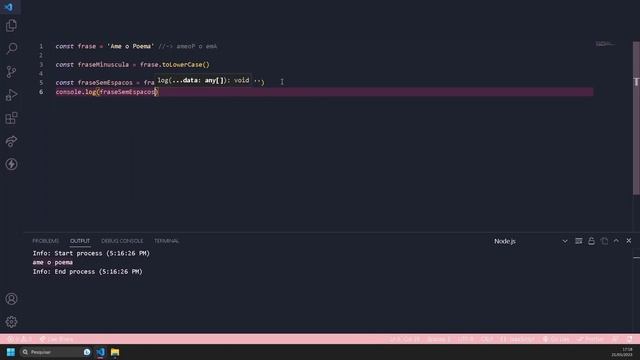This screenshot has height=360, width=640.
Task: Click line number 3 in the gutter
Action: coord(41,64)
